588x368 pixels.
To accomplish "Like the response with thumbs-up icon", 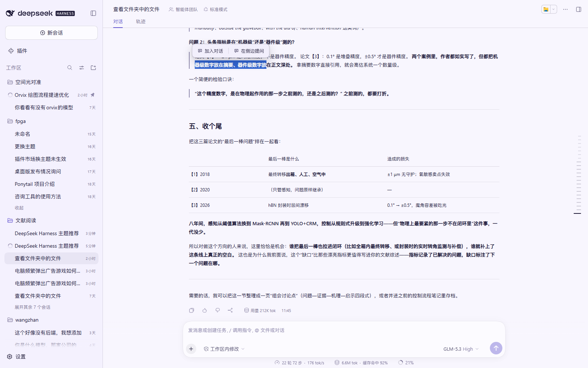I will coord(205,311).
